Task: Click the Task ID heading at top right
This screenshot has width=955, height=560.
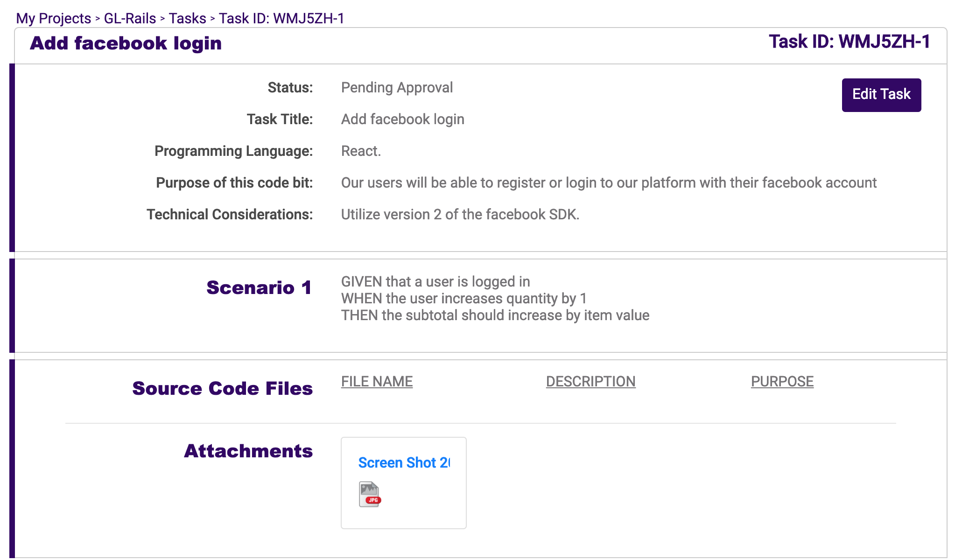Action: pos(850,42)
